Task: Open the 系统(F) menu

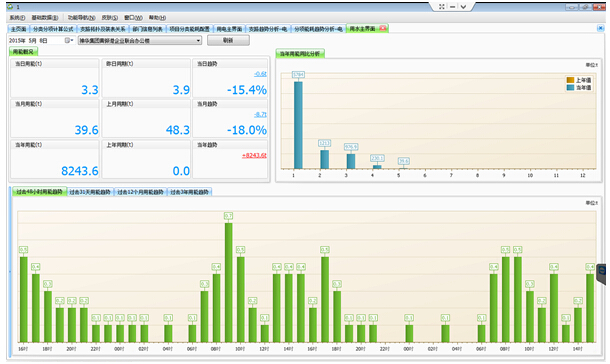Action: click(17, 18)
